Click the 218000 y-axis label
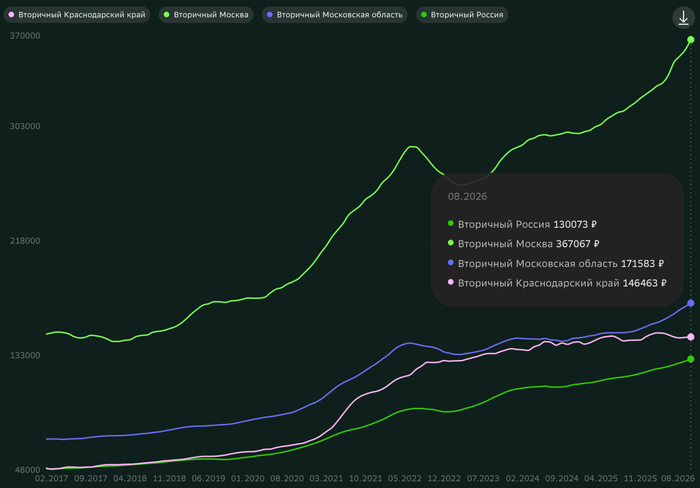 pyautogui.click(x=25, y=241)
